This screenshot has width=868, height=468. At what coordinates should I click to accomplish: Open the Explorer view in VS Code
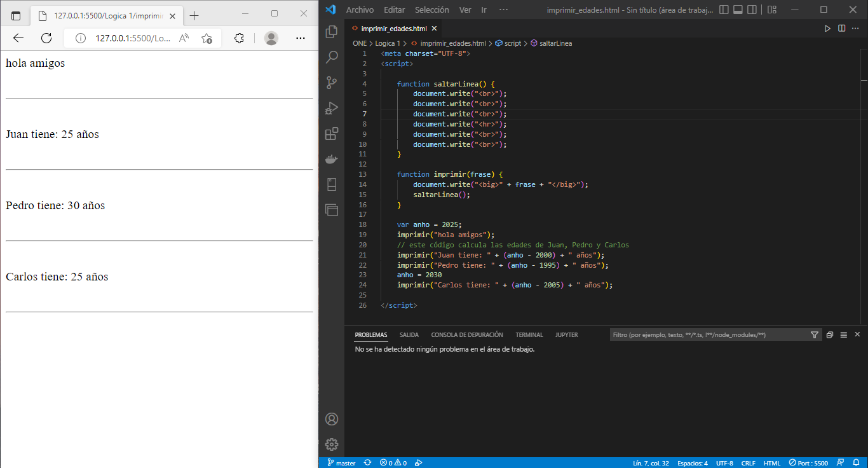pos(331,32)
